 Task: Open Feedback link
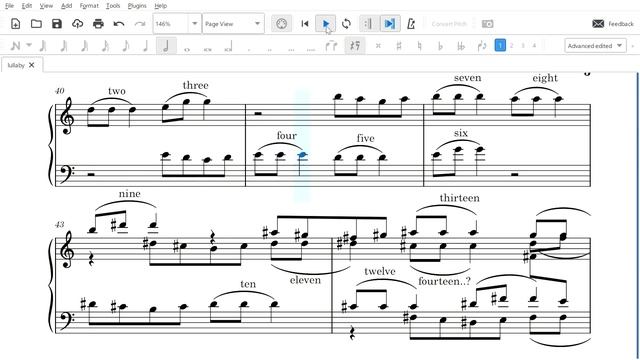coord(621,24)
